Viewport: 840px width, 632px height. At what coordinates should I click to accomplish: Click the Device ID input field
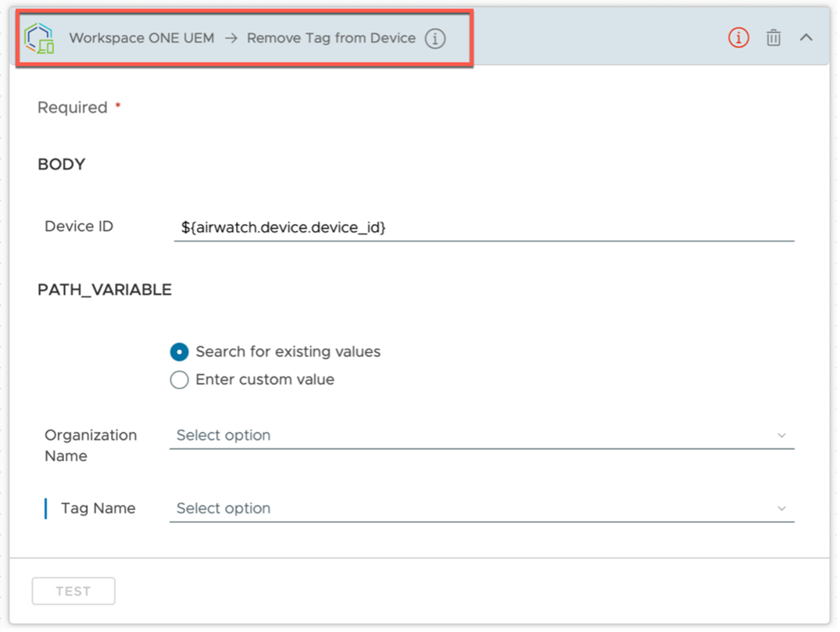[484, 227]
